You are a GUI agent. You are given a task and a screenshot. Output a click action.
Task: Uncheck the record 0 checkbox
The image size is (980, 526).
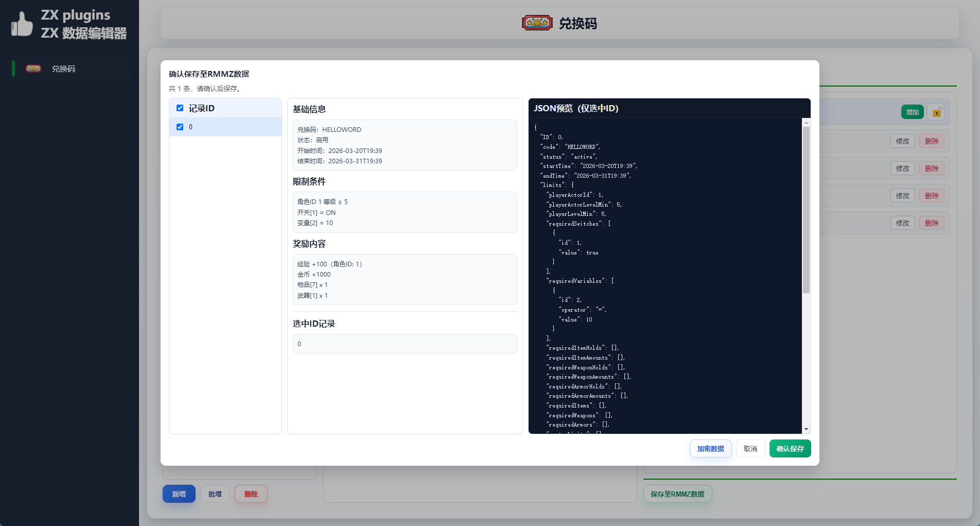(180, 127)
